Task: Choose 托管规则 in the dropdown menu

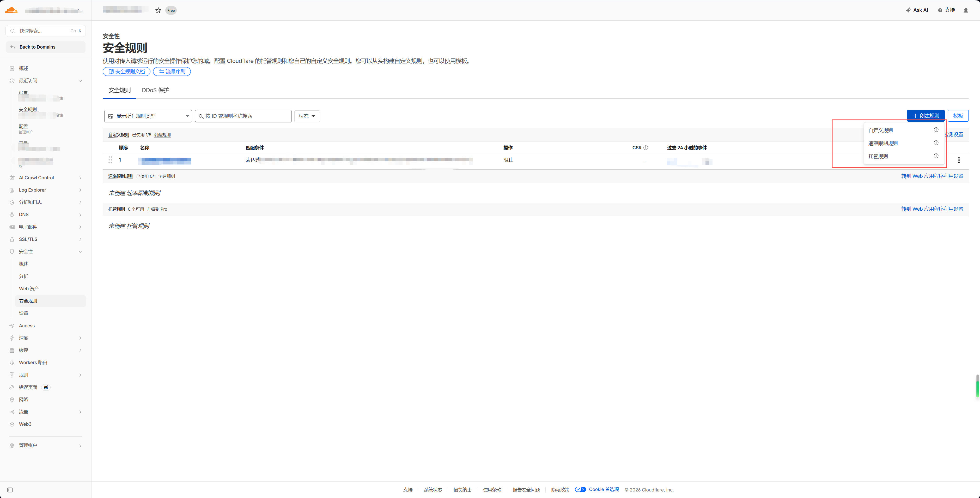Action: tap(878, 156)
